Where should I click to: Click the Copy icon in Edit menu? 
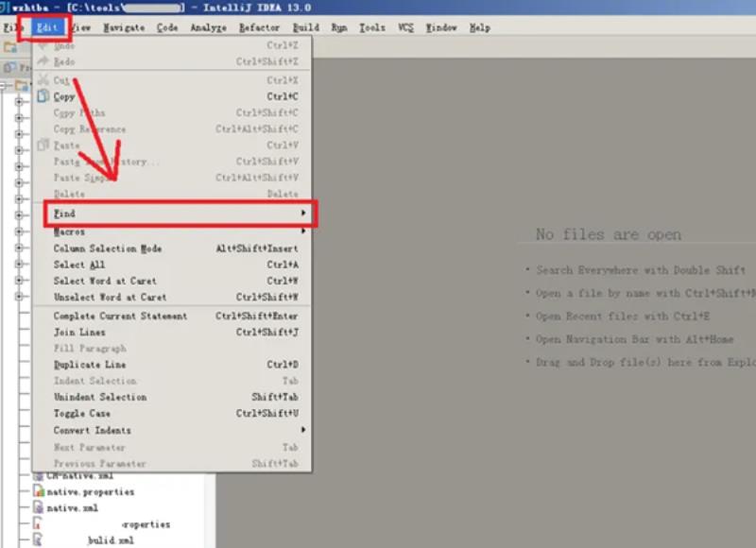coord(43,96)
